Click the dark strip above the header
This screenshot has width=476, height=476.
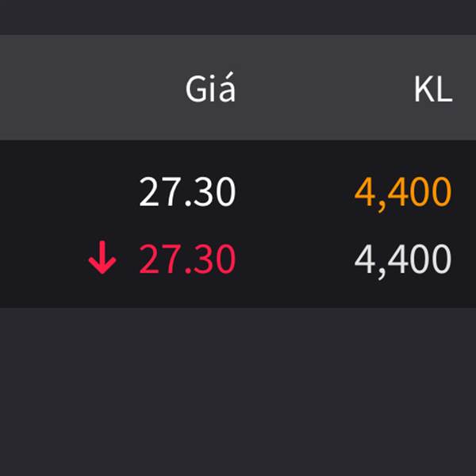[x=238, y=17]
